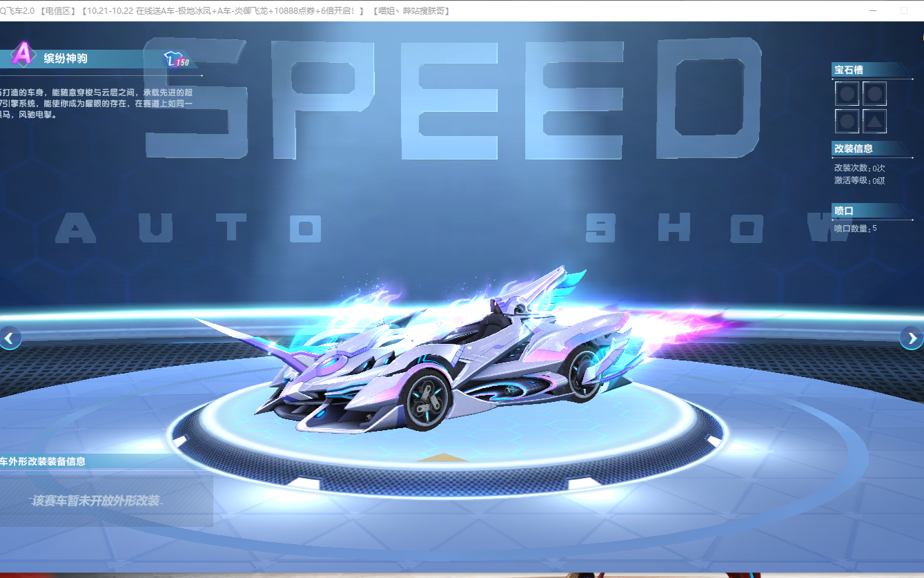This screenshot has height=578, width=924.
Task: Maximize the game window
Action: (x=904, y=11)
